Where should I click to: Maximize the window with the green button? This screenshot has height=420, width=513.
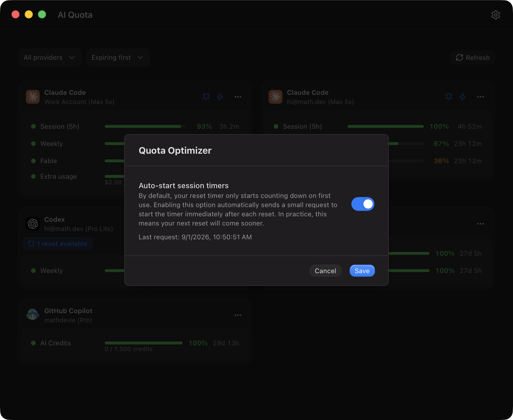42,14
